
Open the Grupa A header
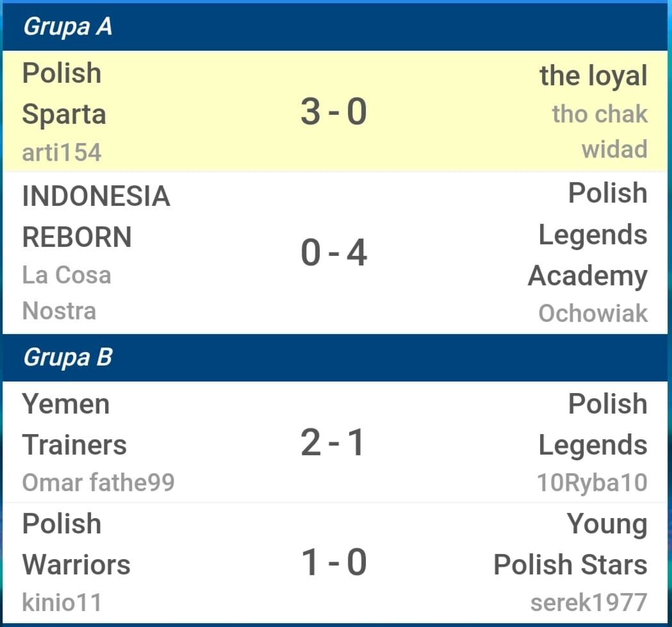[335, 26]
